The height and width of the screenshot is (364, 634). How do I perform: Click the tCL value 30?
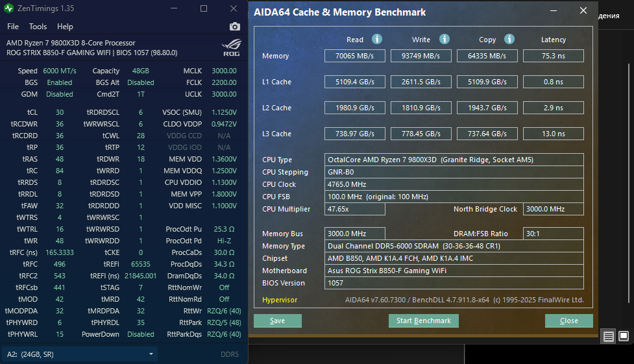[x=60, y=112]
